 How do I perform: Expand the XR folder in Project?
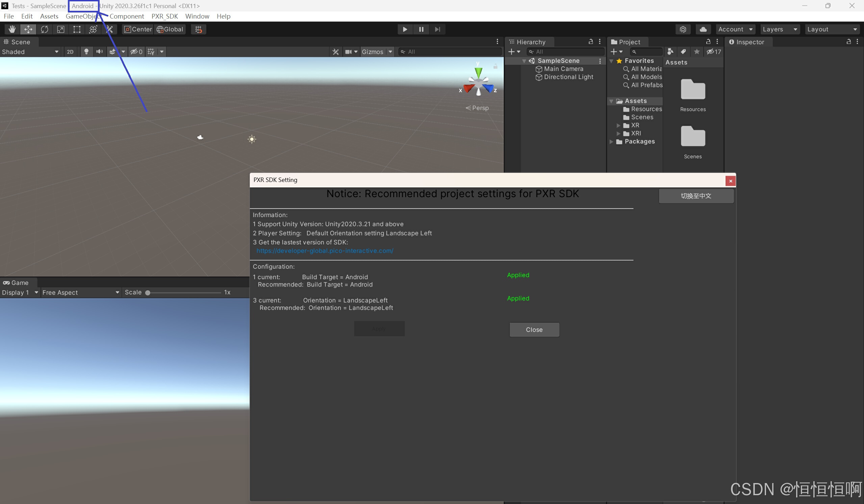[x=618, y=125]
